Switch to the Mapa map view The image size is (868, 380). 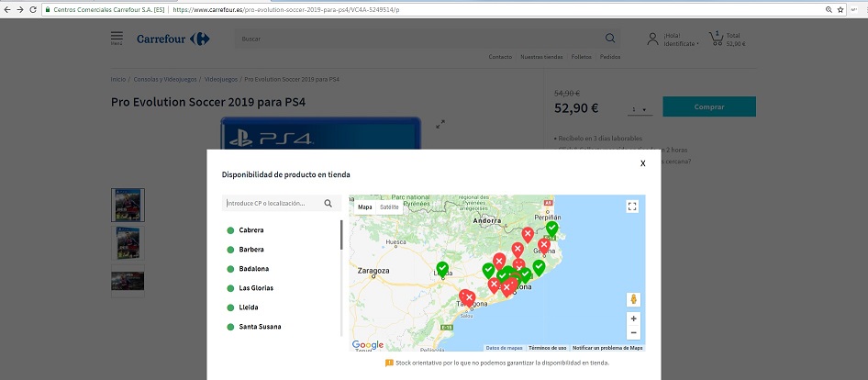click(x=365, y=207)
